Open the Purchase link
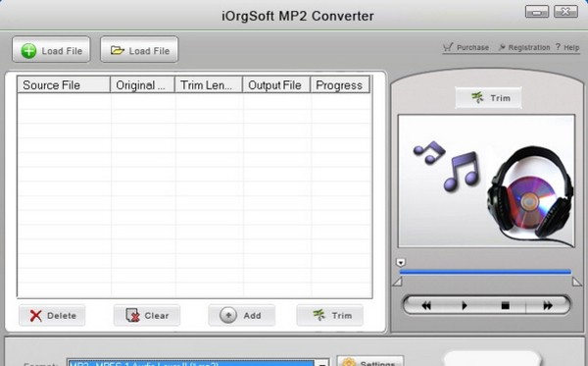Viewport: 588px width, 366px height. [465, 47]
